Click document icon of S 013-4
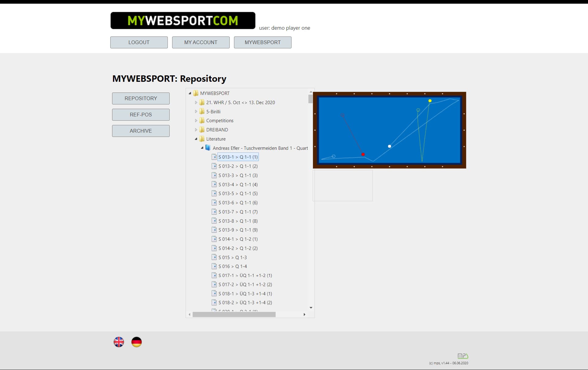The image size is (588, 370). pyautogui.click(x=214, y=184)
